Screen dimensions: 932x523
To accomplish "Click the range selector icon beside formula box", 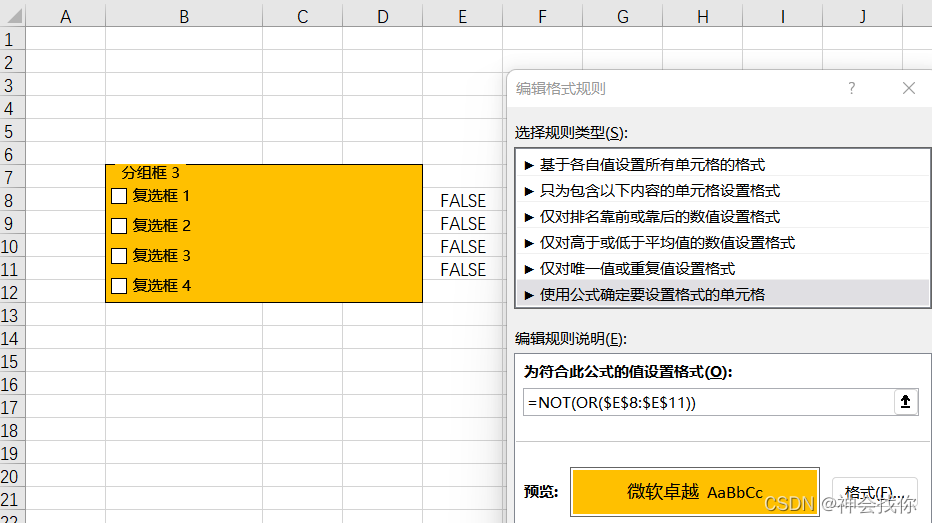I will click(x=905, y=402).
